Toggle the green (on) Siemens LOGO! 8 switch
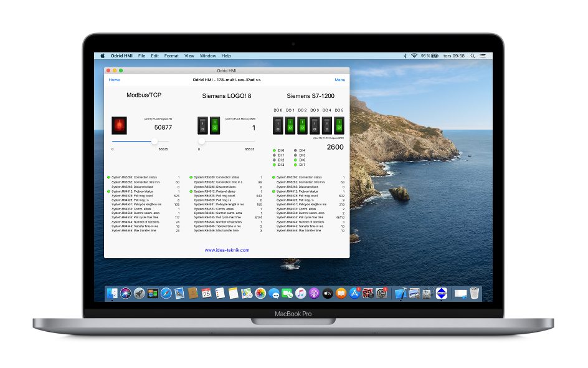Screen dimensions: 588x368 215,125
